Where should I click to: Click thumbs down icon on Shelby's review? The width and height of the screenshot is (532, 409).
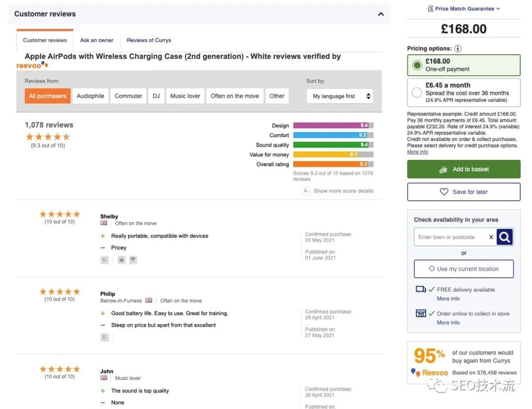point(133,260)
